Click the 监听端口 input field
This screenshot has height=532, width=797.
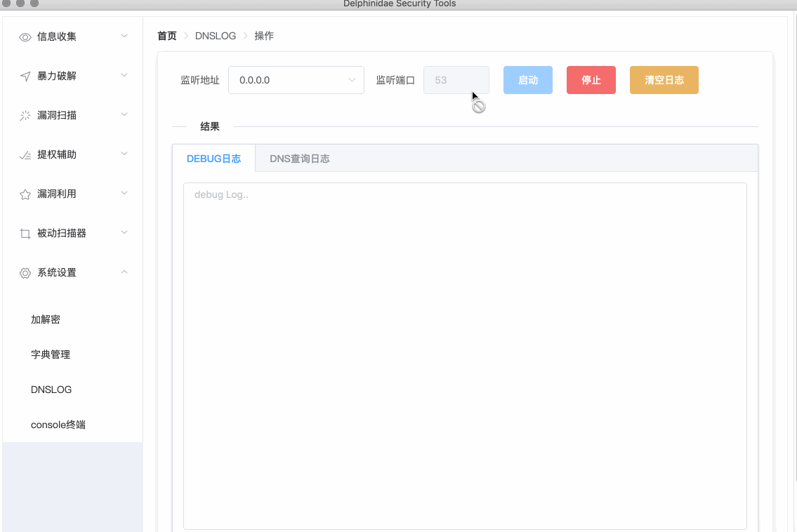456,80
